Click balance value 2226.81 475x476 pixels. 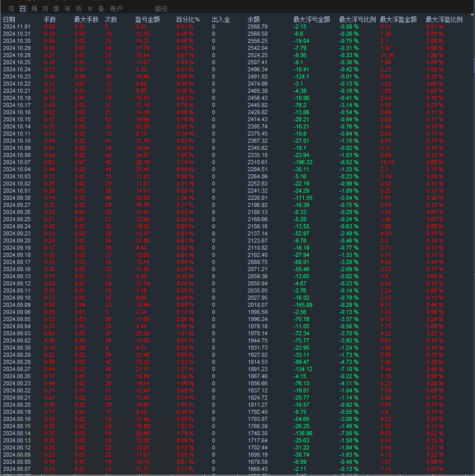(257, 198)
